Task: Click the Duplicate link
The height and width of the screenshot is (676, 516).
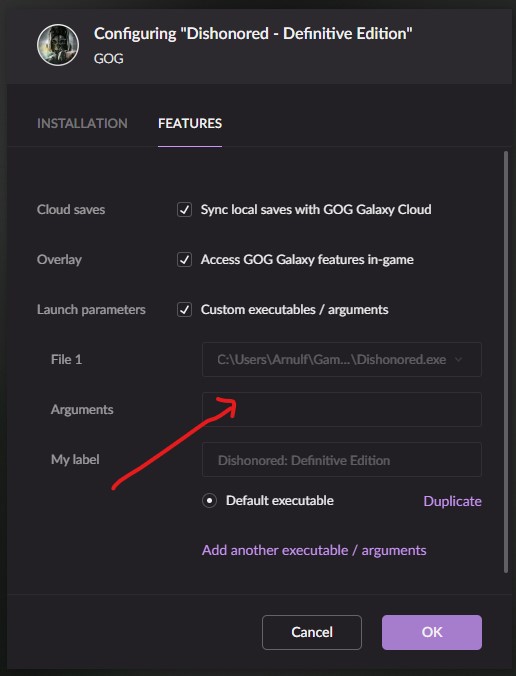Action: click(x=452, y=501)
